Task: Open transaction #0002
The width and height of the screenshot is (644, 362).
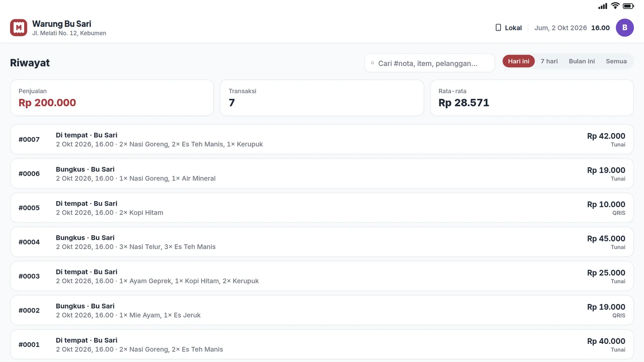Action: click(322, 310)
